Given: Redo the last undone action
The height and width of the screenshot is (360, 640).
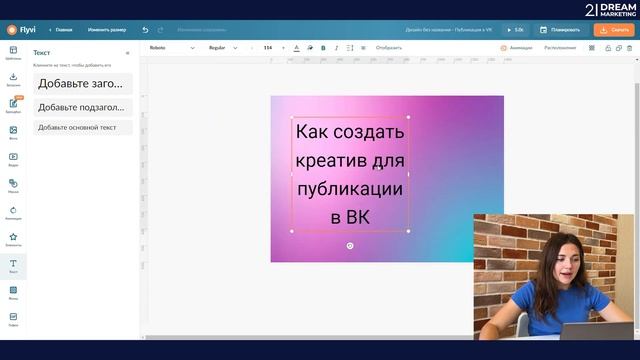Looking at the screenshot, I should coord(160,30).
